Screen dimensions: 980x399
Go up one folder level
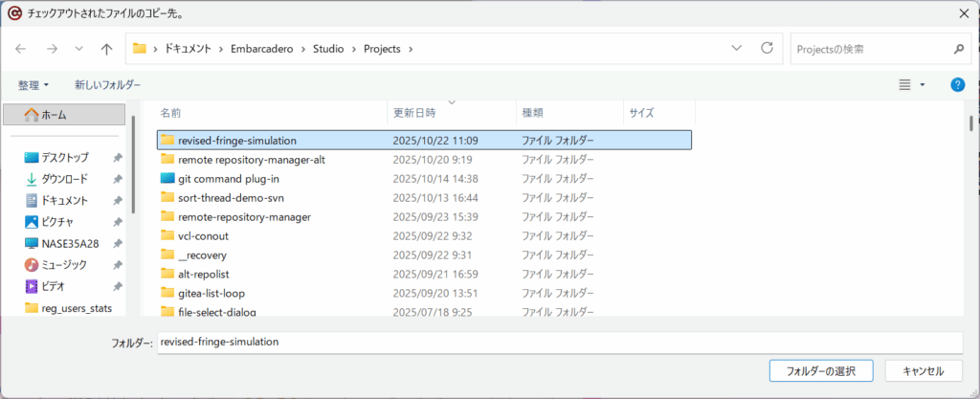pyautogui.click(x=106, y=48)
